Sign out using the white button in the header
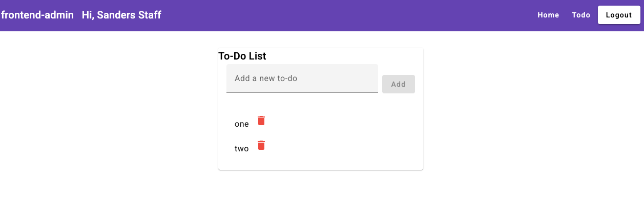This screenshot has width=644, height=216. pos(619,15)
